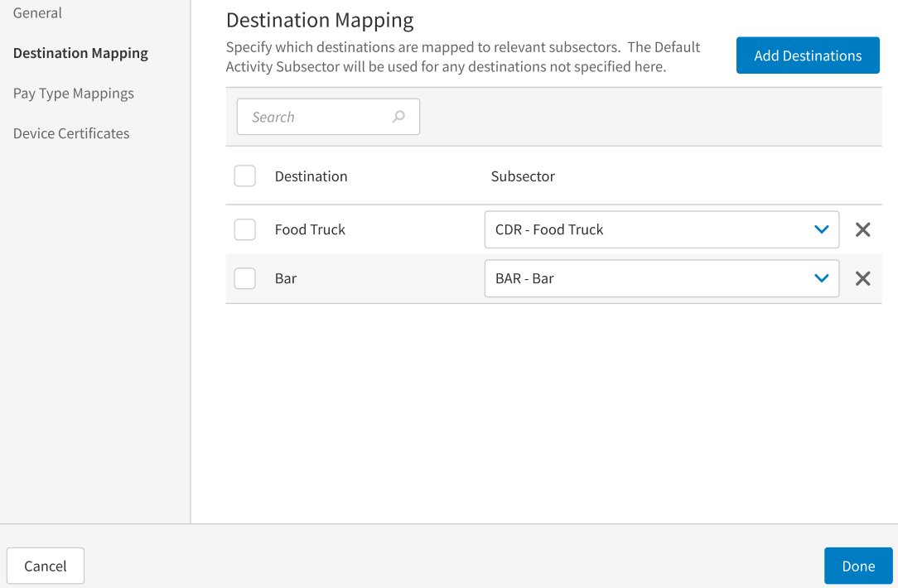Select the Destination Mapping sidebar item

[80, 52]
